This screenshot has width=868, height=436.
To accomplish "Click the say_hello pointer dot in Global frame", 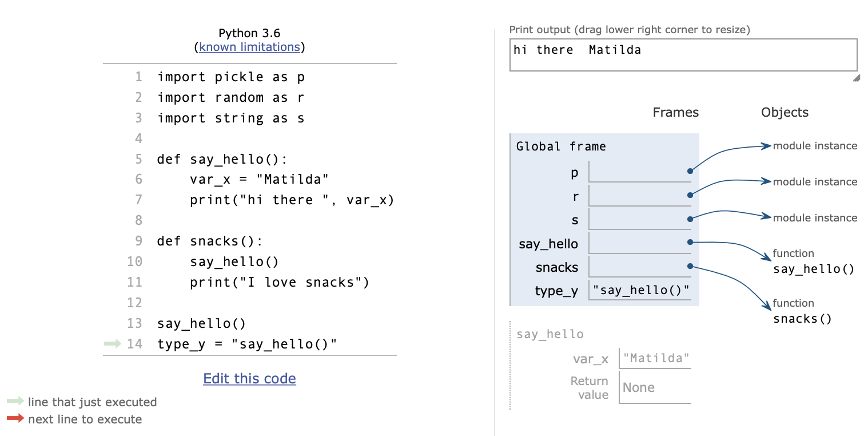I will pos(690,242).
